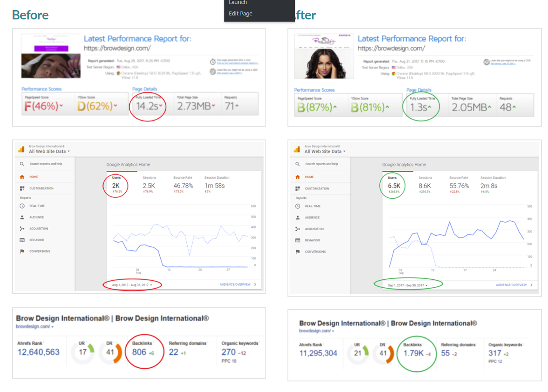Click the 806 backlinks value in Before panel
548x392 pixels.
coord(139,352)
